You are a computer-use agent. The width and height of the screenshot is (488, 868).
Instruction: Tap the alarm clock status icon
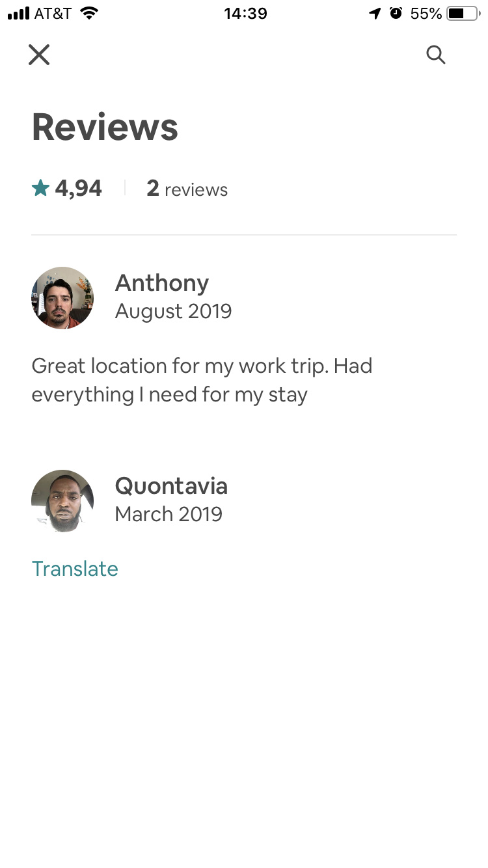[x=396, y=13]
